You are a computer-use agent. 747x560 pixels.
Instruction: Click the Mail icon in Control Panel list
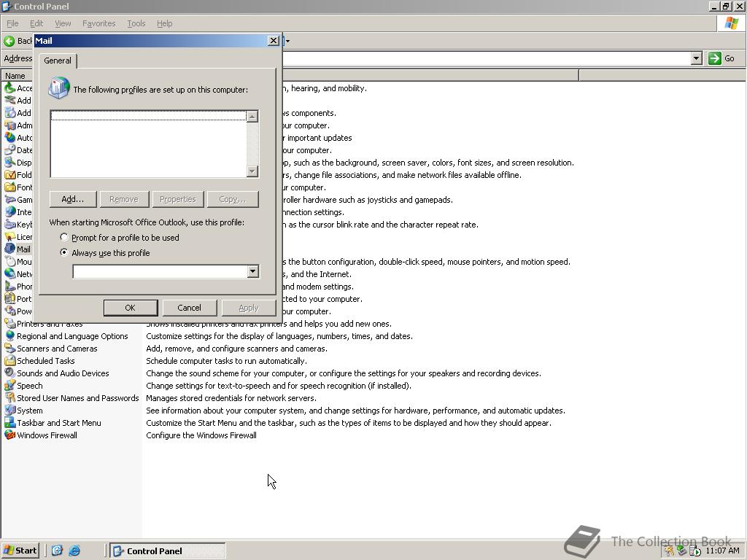[x=9, y=249]
